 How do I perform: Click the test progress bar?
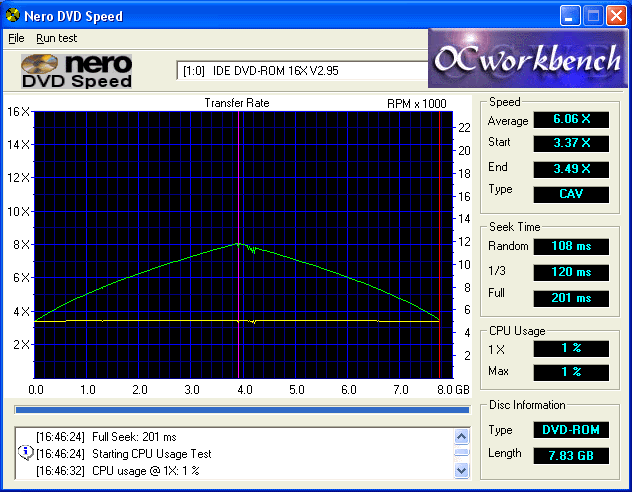click(x=242, y=410)
